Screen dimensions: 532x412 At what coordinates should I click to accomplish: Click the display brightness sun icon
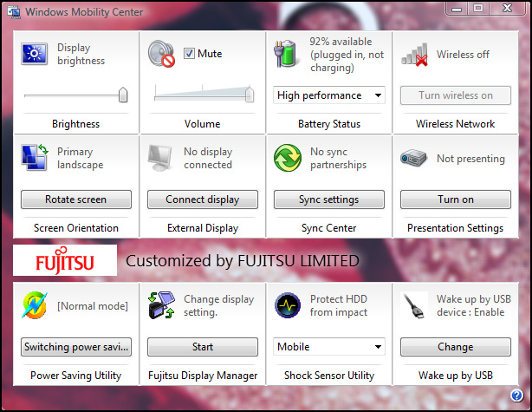35,54
